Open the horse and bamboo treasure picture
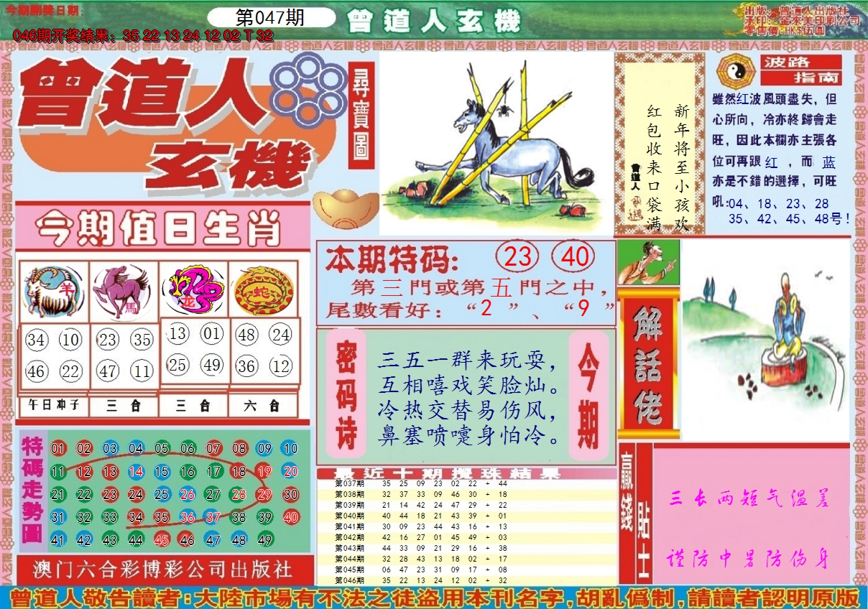The height and width of the screenshot is (609, 868). click(x=496, y=142)
